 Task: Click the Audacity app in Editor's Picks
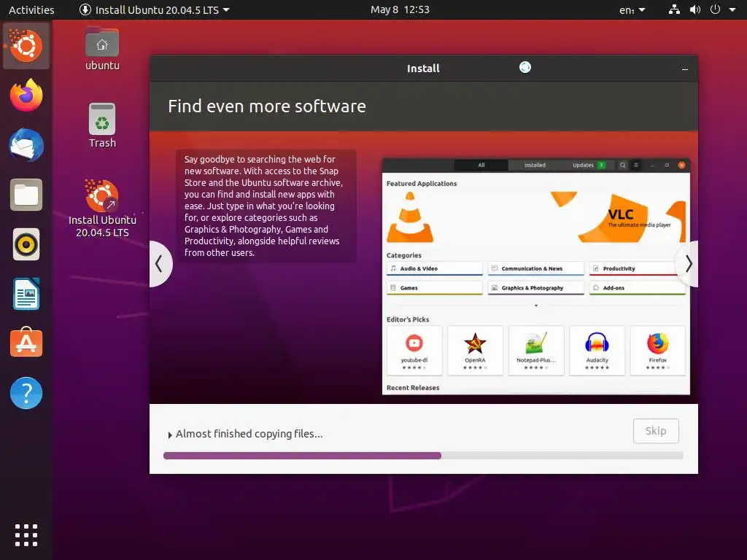[x=597, y=351]
